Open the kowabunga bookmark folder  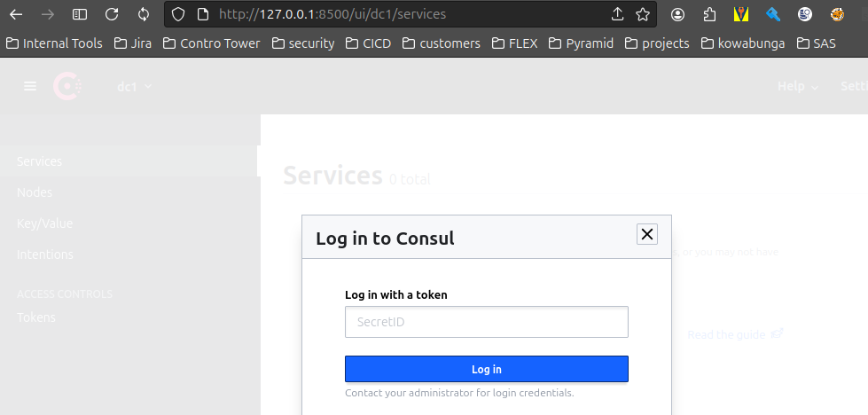pyautogui.click(x=742, y=43)
